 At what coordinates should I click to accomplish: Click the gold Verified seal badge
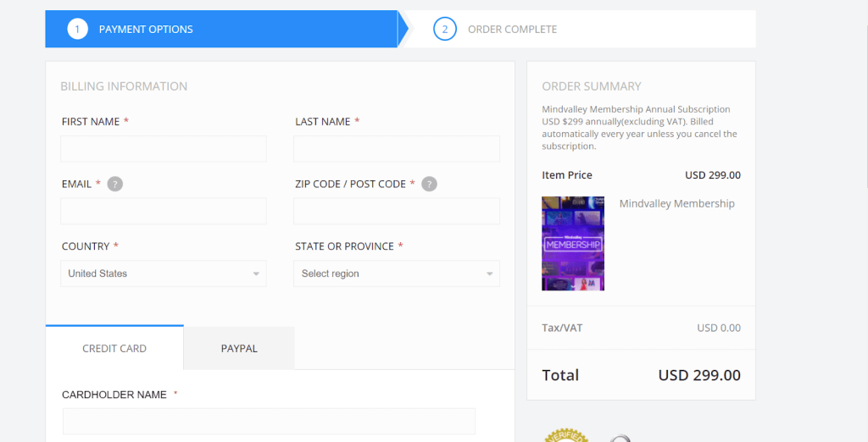(x=566, y=437)
